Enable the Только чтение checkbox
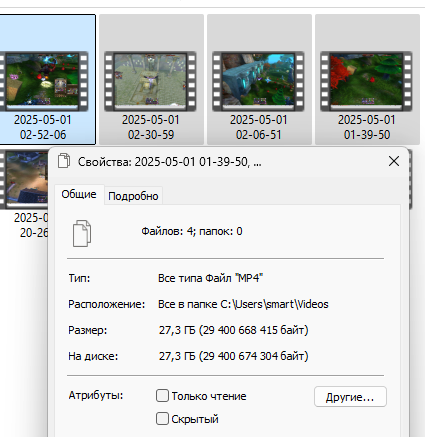This screenshot has width=425, height=437. tap(162, 396)
